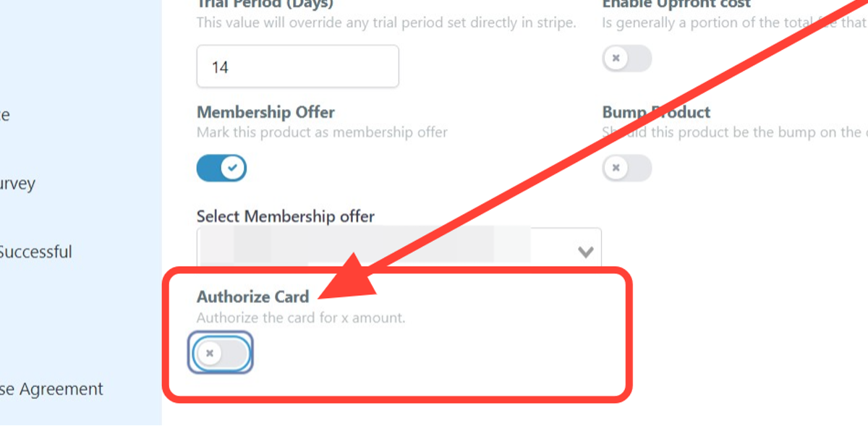868x426 pixels.
Task: Click the Bump Product section label
Action: tap(656, 112)
